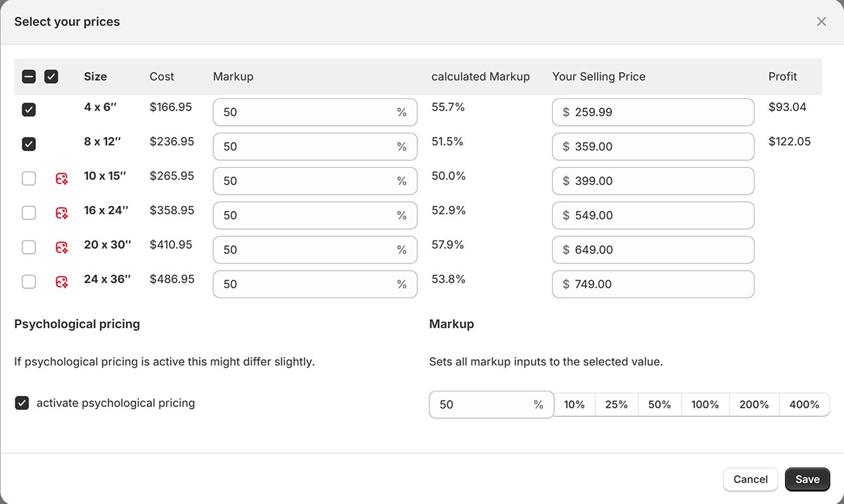Screen dimensions: 844x504
Task: Close the Select your prices dialog
Action: coord(821,22)
